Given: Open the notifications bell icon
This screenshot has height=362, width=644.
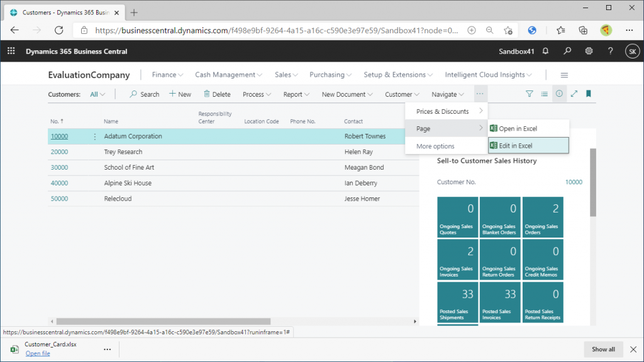Looking at the screenshot, I should (545, 51).
